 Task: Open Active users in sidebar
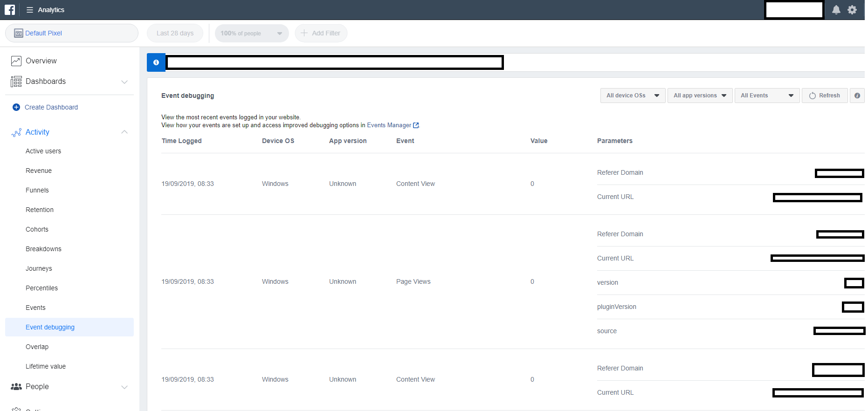[x=43, y=151]
